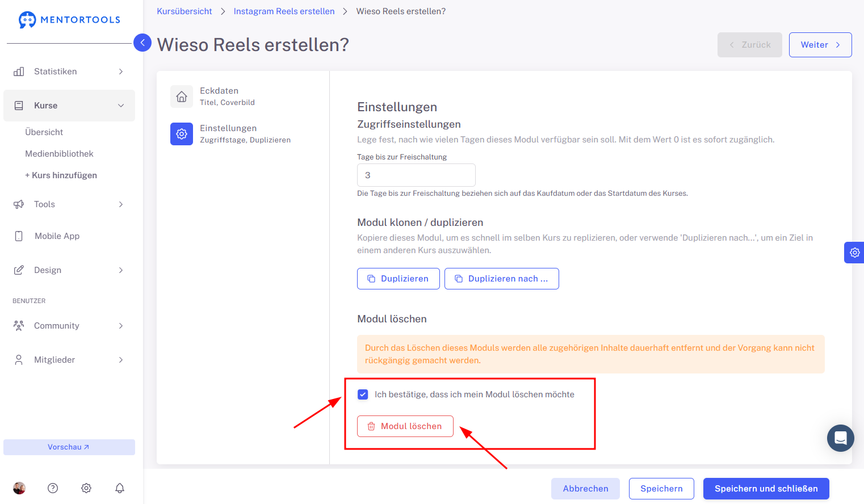Image resolution: width=864 pixels, height=504 pixels.
Task: Click Speichern und schließen
Action: 766,489
